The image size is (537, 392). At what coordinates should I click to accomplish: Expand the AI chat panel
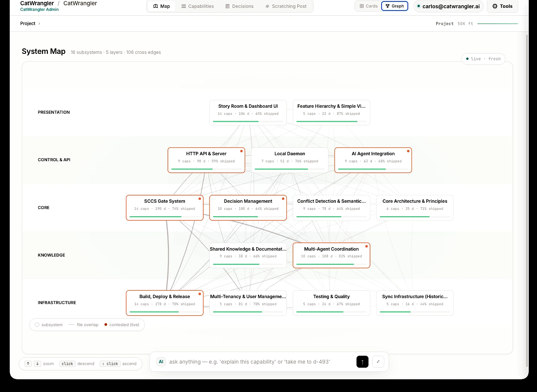pyautogui.click(x=378, y=362)
